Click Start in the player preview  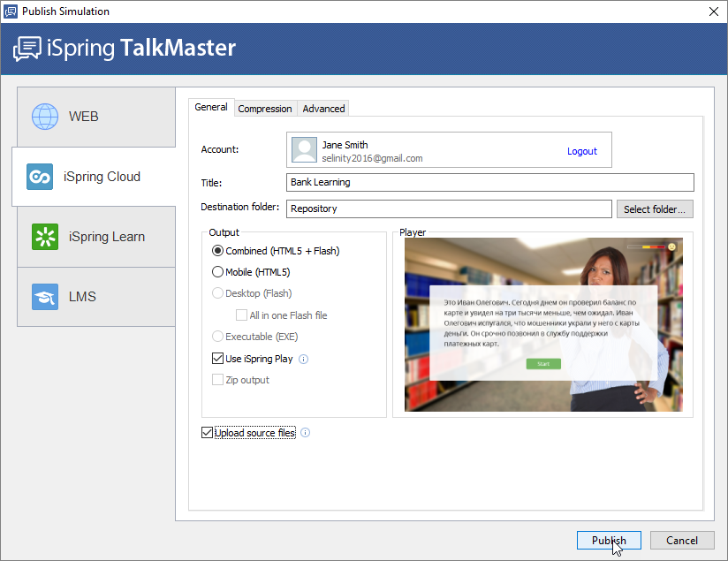[x=542, y=363]
